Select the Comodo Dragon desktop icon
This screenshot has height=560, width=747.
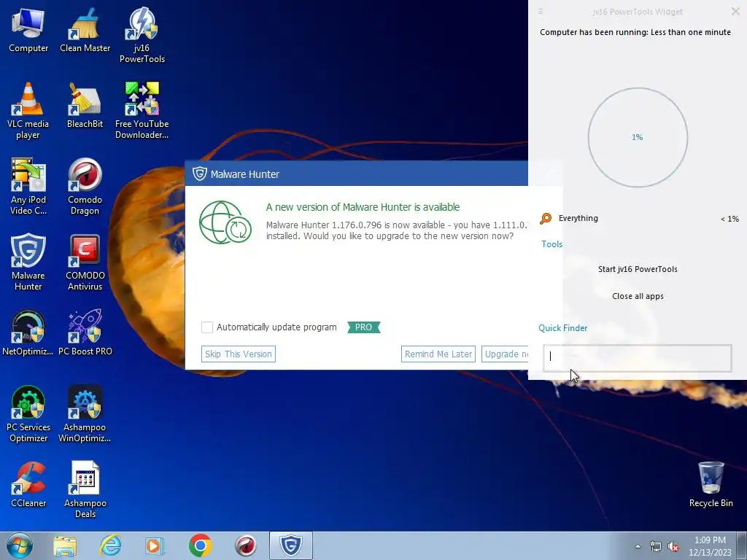[x=85, y=187]
